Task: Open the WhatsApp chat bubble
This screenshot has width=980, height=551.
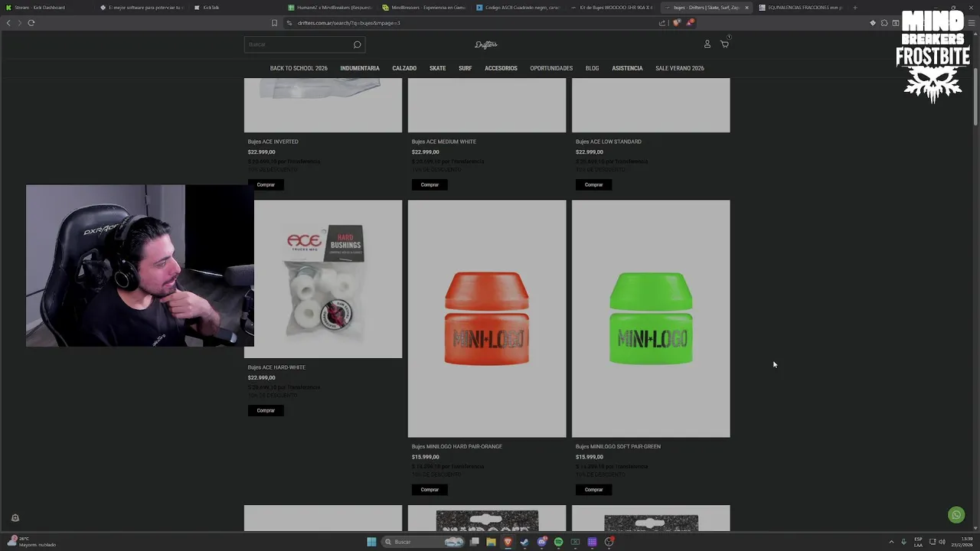Action: [956, 515]
